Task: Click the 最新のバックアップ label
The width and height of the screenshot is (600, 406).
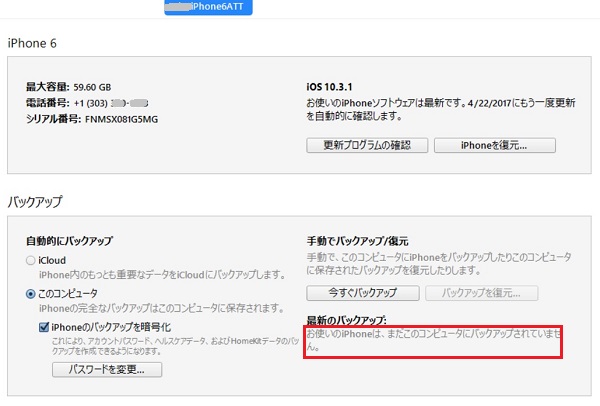Action: tap(346, 320)
